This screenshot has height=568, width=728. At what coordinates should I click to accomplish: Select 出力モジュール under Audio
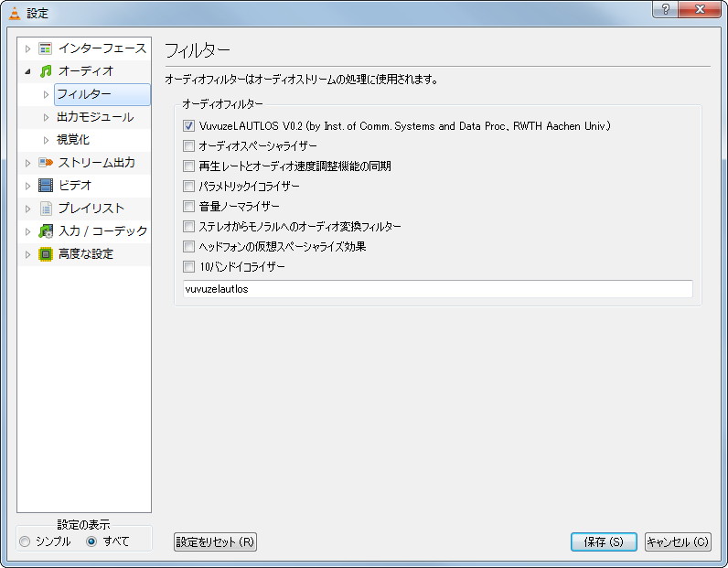coord(95,117)
